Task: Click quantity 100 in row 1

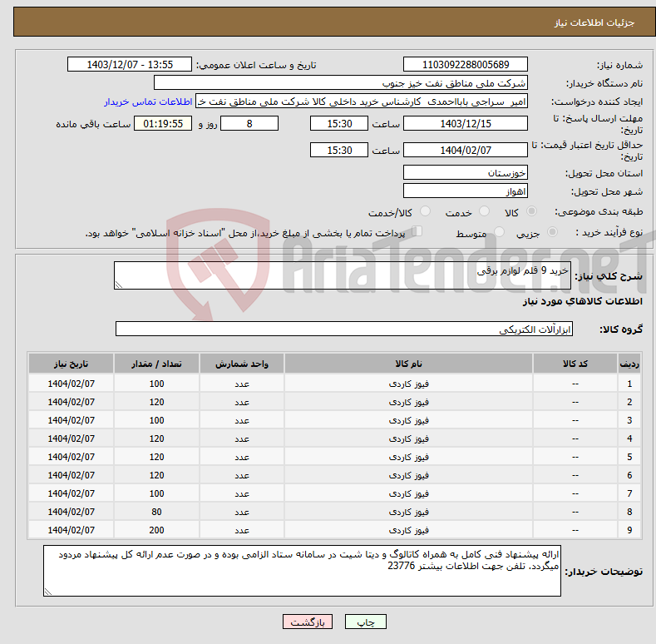Action: click(156, 384)
